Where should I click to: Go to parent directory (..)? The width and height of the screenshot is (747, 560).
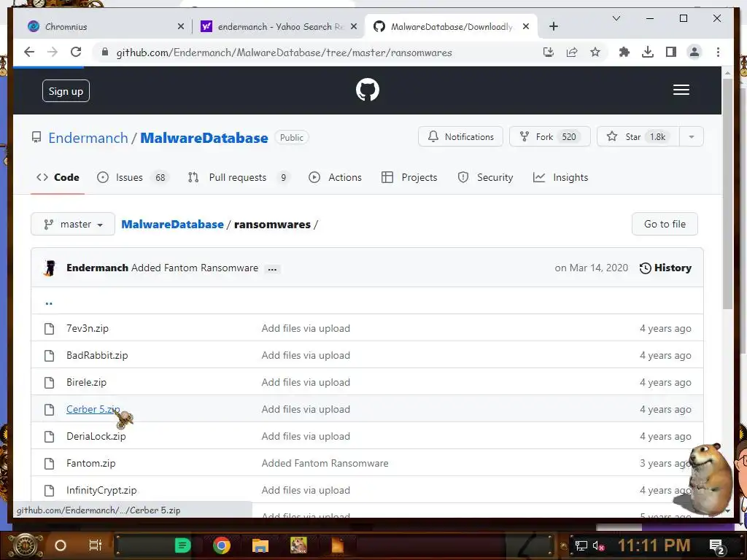tap(49, 303)
